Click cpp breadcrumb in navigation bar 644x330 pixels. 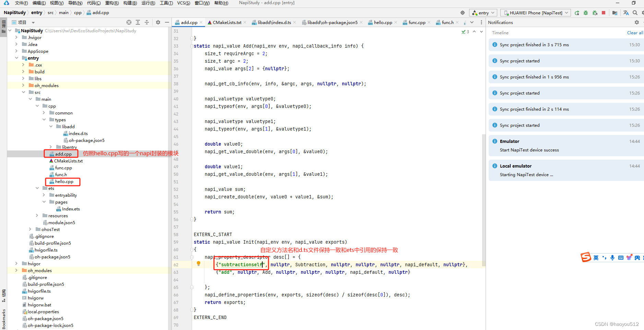click(78, 13)
